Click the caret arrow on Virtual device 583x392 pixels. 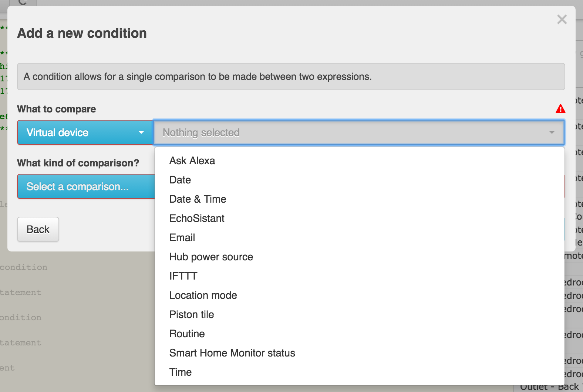[x=141, y=132]
